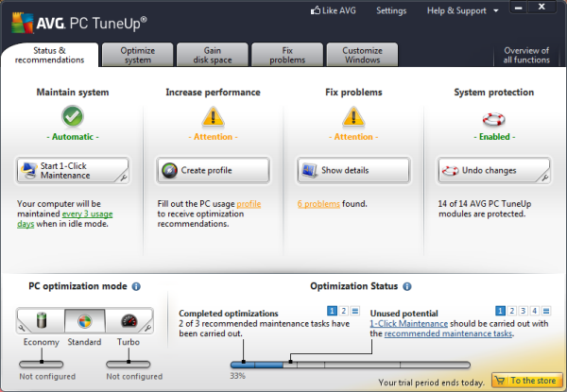The width and height of the screenshot is (567, 392).
Task: Open 'every 3 usage days' link
Action: pyautogui.click(x=88, y=214)
